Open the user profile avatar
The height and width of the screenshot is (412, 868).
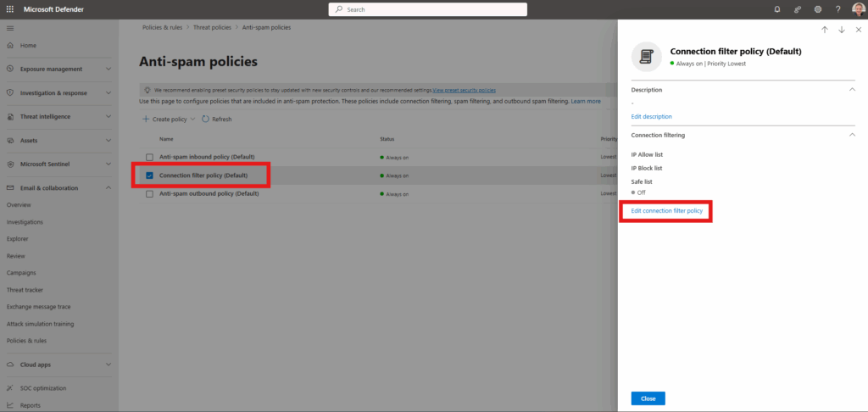858,9
